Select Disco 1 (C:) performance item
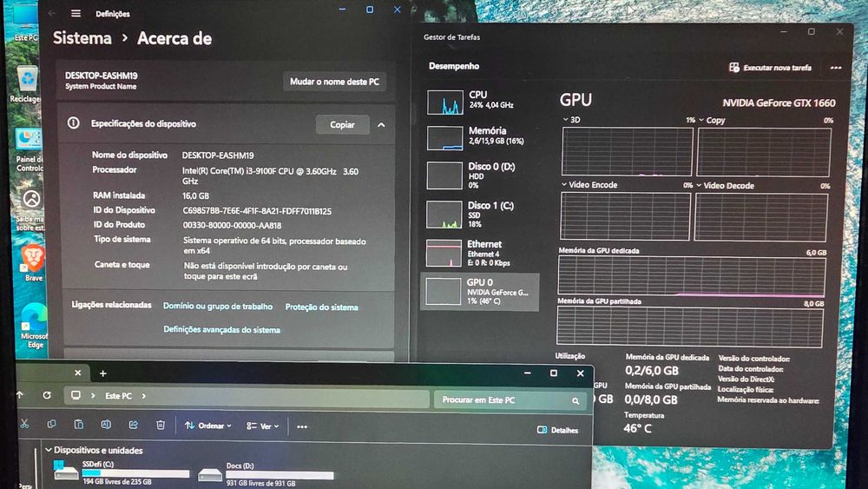868x489 pixels. 479,214
